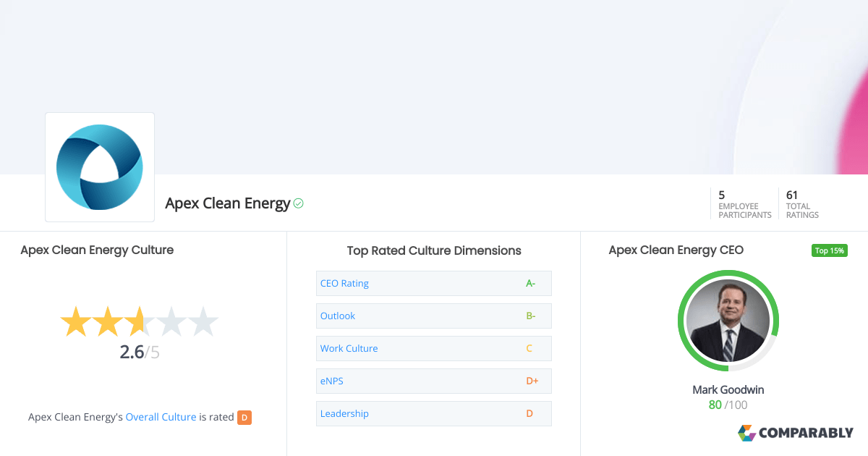The height and width of the screenshot is (456, 868).
Task: Click the green verified checkmark badge
Action: (x=298, y=203)
